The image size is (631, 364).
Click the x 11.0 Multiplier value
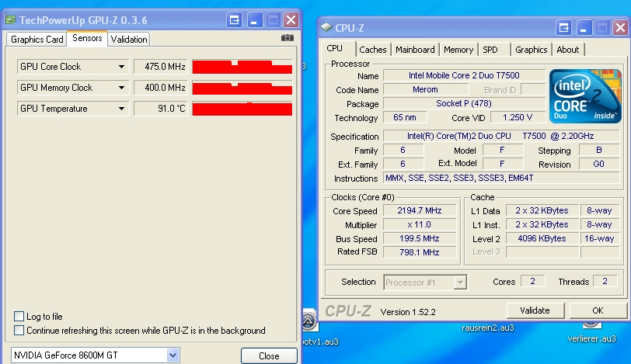(x=420, y=224)
